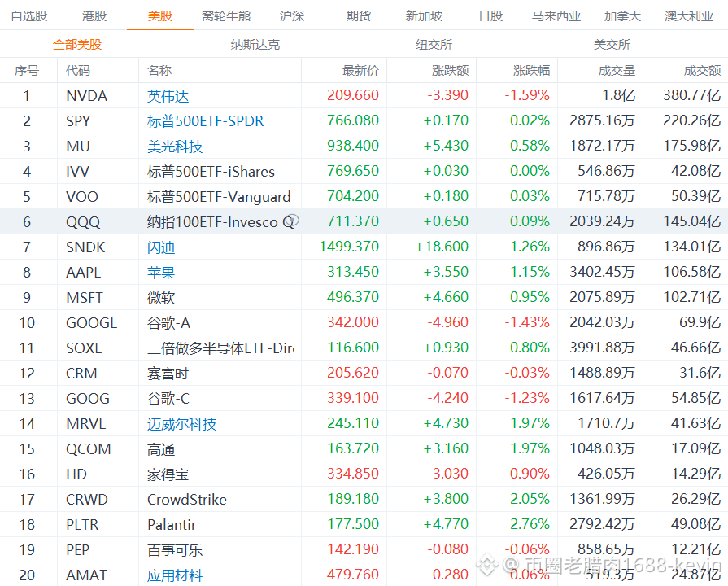Open the 英伟达 stock link
The height and width of the screenshot is (586, 728).
click(168, 96)
